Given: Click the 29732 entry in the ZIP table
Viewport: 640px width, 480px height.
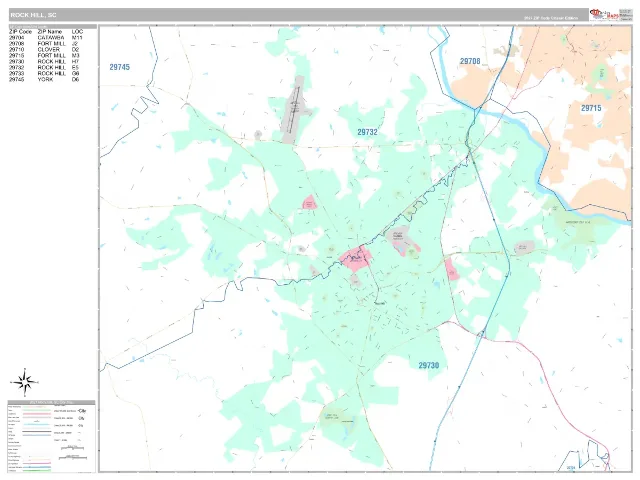Looking at the screenshot, I should (16, 67).
